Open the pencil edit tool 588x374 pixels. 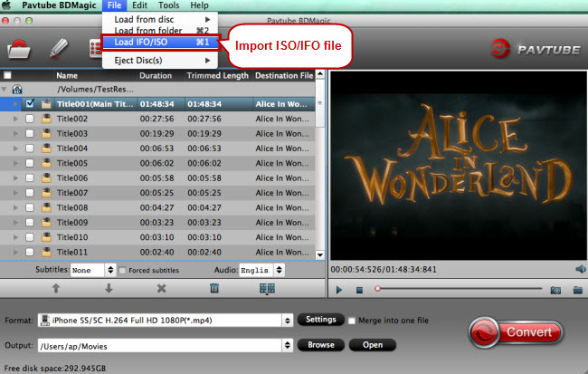(59, 48)
